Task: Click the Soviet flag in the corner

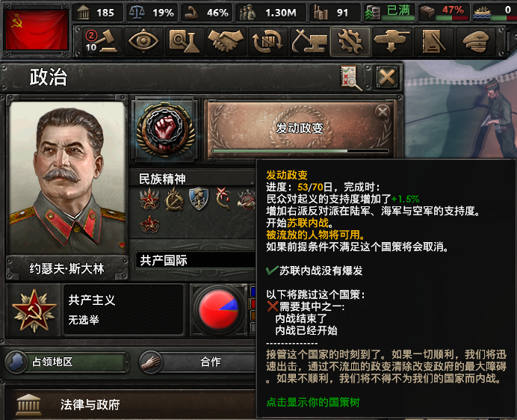Action: 37,30
